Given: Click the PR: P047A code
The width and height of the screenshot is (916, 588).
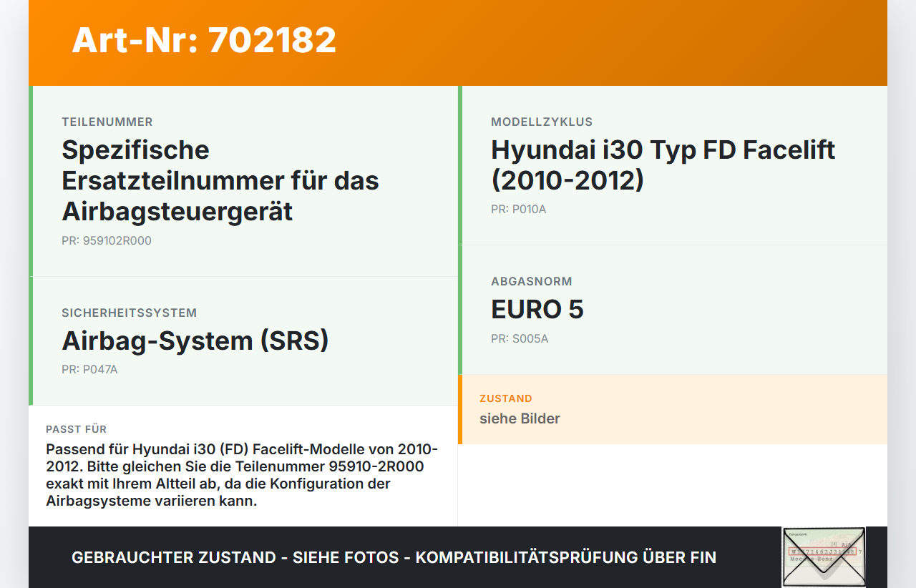Looking at the screenshot, I should coord(89,370).
